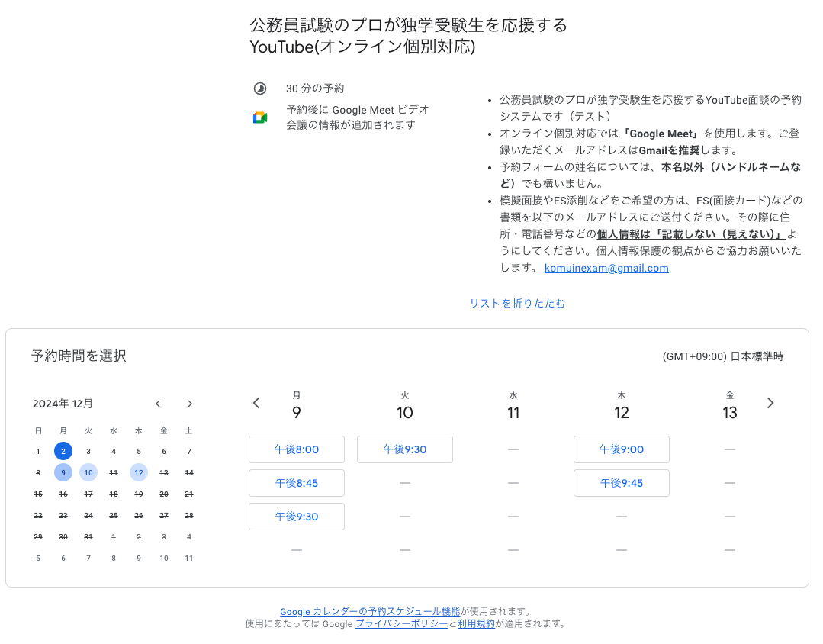Open プライバシーポリシー link
The height and width of the screenshot is (644, 823).
[x=401, y=623]
